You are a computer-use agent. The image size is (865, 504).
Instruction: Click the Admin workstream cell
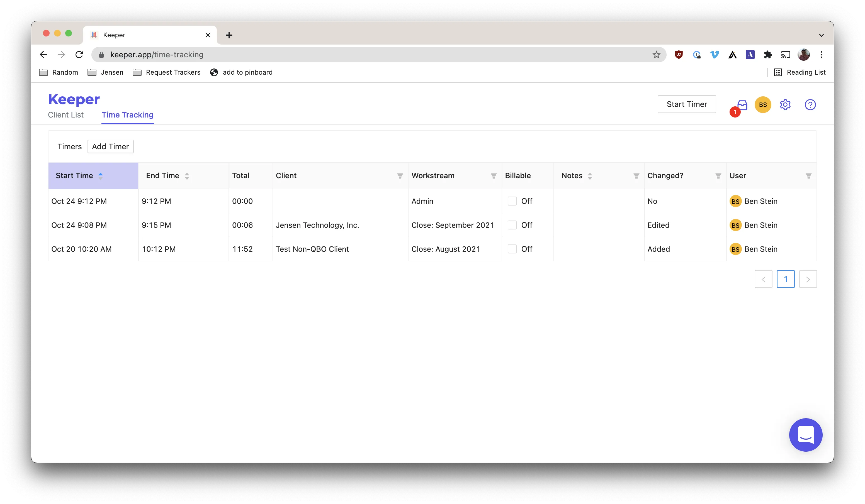pos(422,201)
